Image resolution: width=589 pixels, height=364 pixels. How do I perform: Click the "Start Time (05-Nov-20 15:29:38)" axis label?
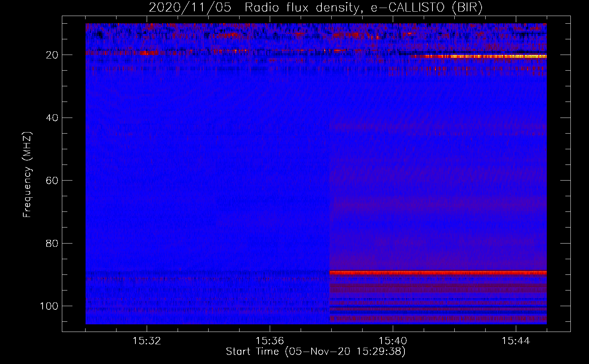point(316,352)
